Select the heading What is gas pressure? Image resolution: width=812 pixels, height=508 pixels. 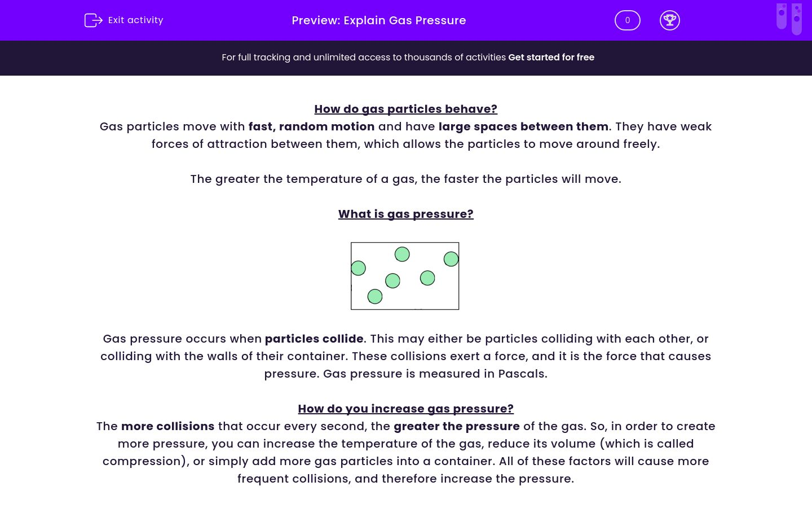(x=405, y=214)
